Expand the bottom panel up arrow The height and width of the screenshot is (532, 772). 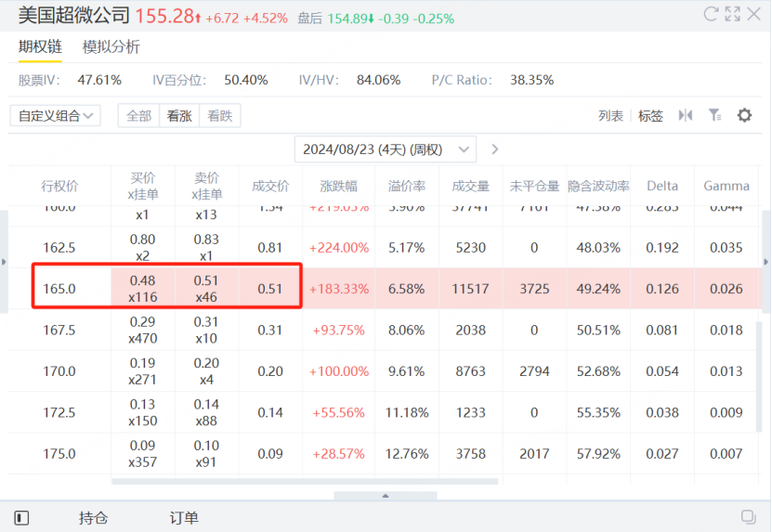coord(386,496)
